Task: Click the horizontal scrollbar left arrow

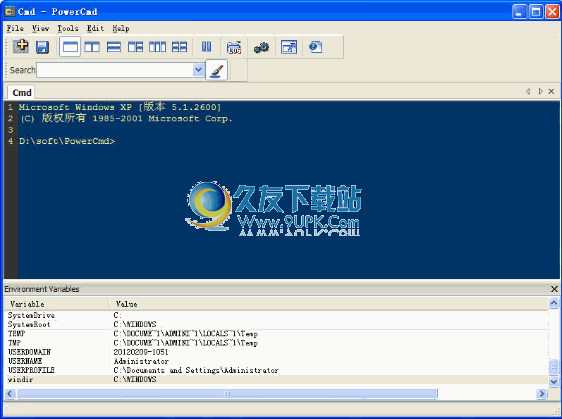Action: (10, 394)
